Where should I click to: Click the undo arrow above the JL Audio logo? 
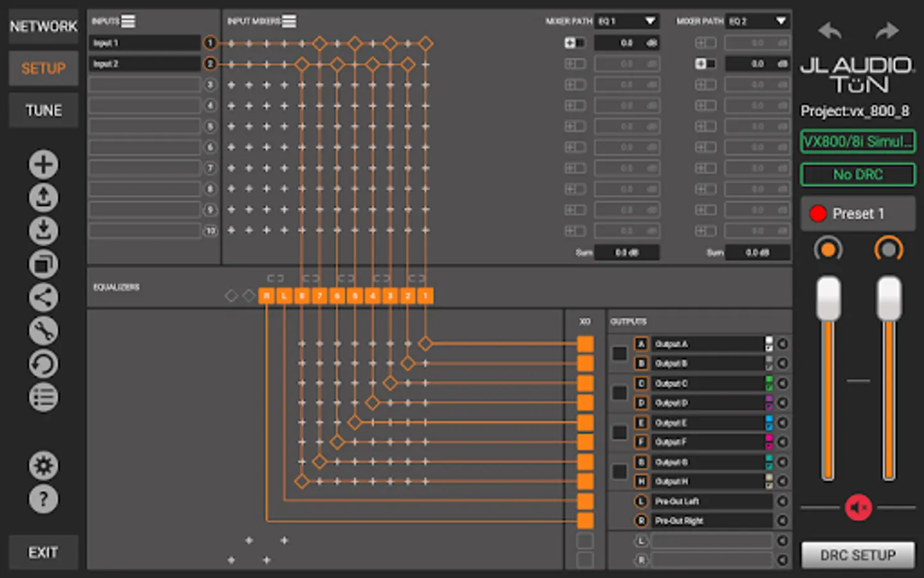[830, 30]
